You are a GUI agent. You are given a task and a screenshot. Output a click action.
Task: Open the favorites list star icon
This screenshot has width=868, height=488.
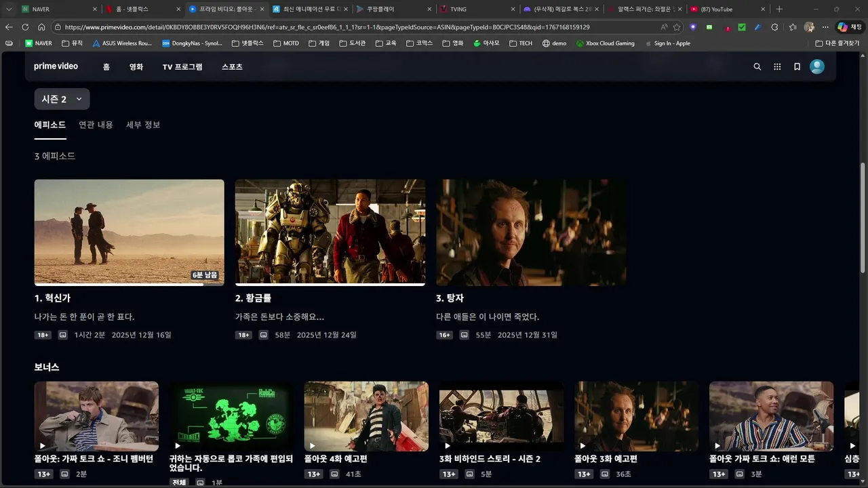pyautogui.click(x=793, y=27)
